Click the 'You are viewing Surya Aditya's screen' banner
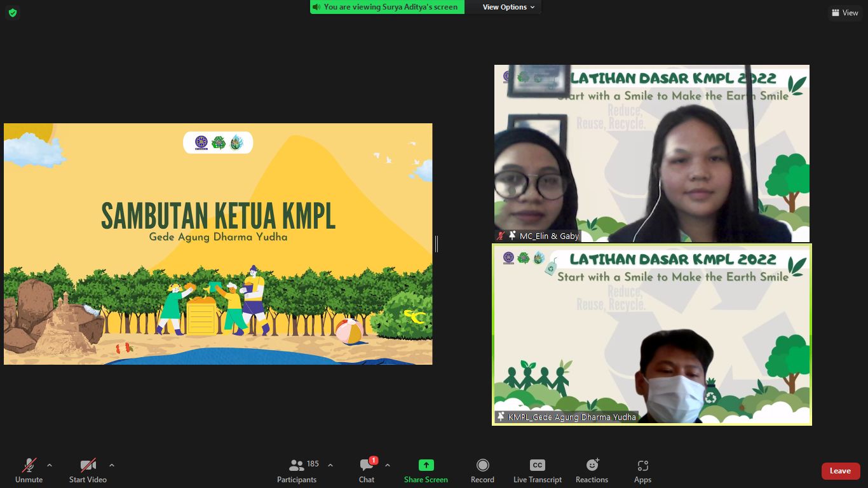The image size is (868, 488). (387, 7)
